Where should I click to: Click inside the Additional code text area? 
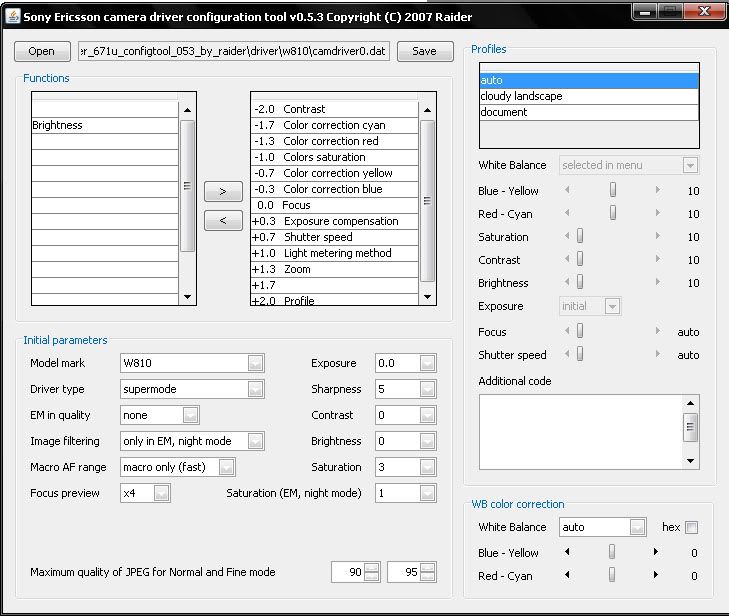[x=581, y=432]
